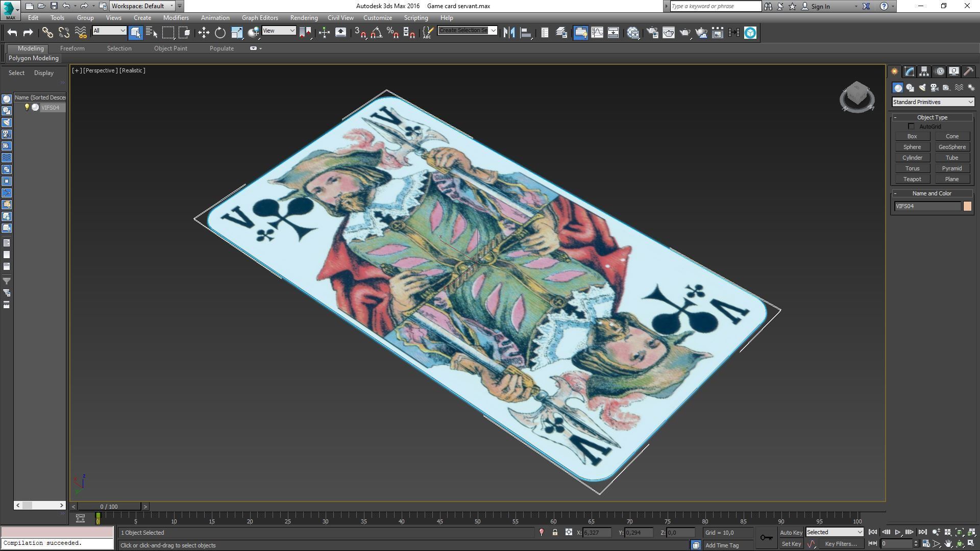Select the Select and Move tool
Image resolution: width=980 pixels, height=551 pixels.
(204, 33)
